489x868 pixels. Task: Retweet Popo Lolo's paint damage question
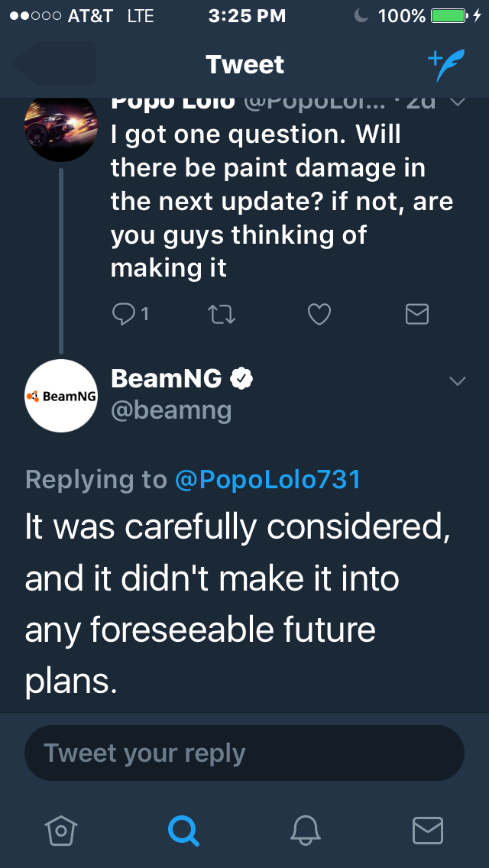(x=222, y=315)
